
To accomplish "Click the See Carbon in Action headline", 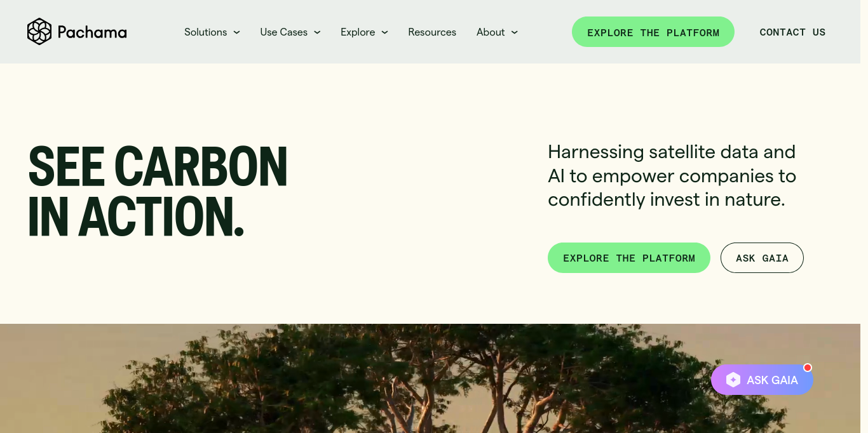I will click(x=158, y=191).
